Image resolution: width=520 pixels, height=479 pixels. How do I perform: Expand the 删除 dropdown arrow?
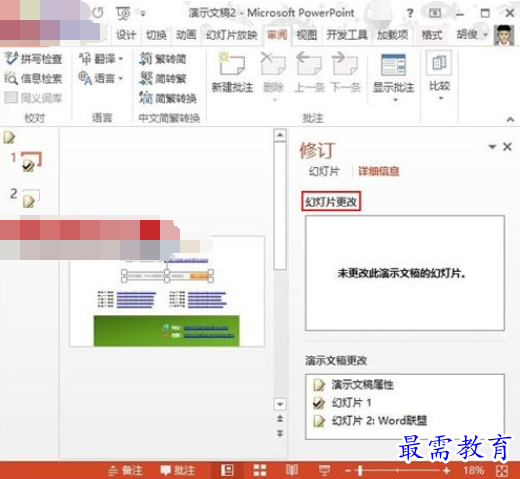275,100
